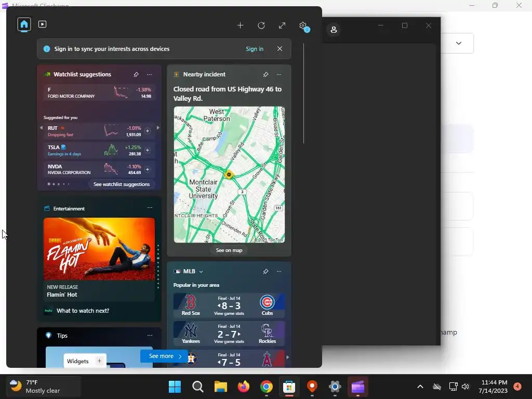Open Google Chrome from taskbar
The height and width of the screenshot is (399, 532).
coord(267,387)
